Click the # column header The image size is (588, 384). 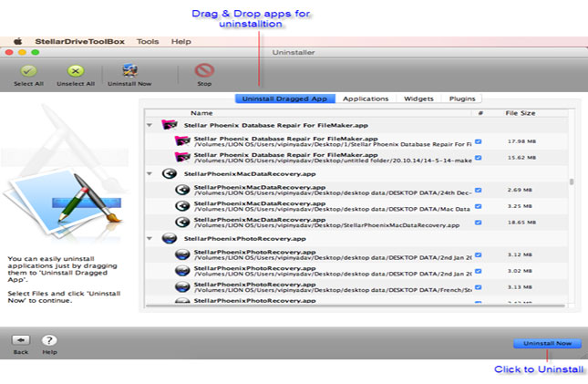point(480,113)
